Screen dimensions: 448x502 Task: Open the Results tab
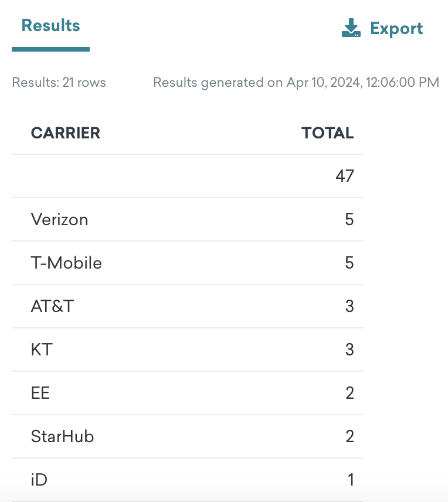tap(50, 26)
